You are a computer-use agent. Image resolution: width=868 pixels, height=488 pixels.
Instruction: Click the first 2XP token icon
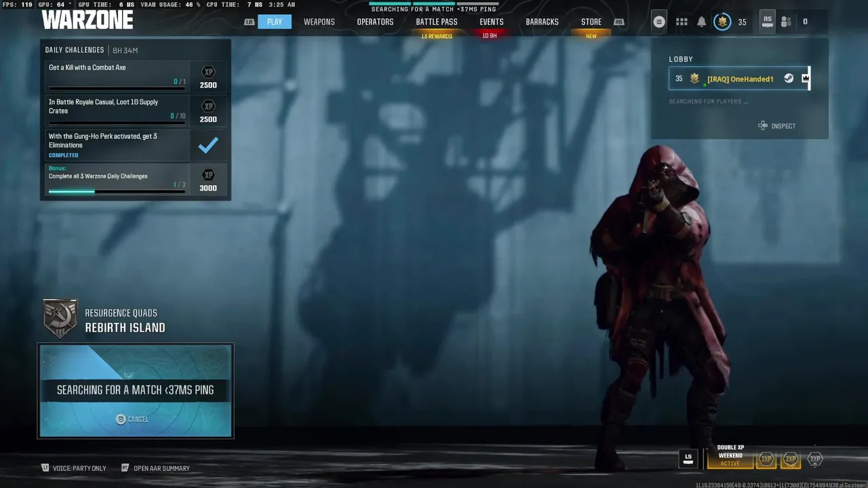click(x=766, y=460)
